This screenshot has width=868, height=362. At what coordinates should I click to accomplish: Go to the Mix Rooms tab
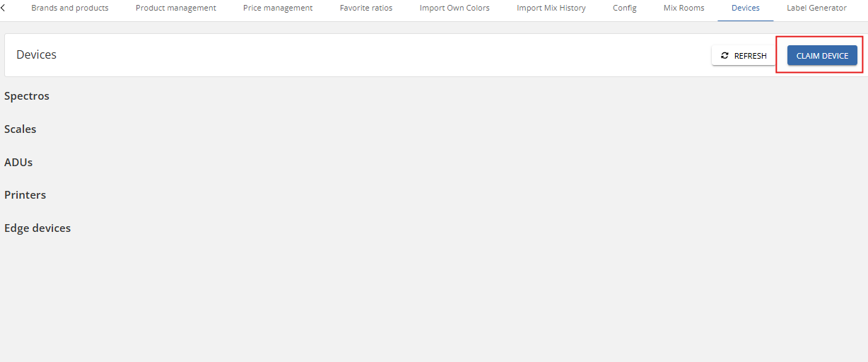(684, 8)
